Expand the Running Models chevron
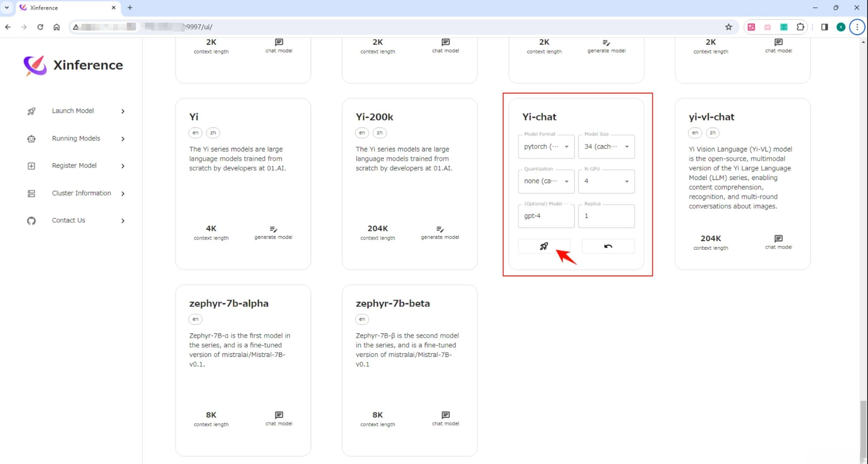 click(x=123, y=139)
